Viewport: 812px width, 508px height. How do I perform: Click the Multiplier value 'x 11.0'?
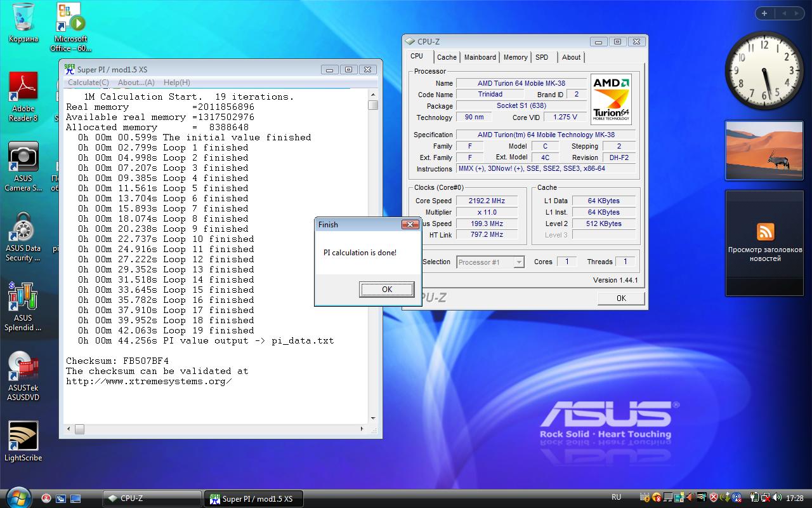pos(487,212)
